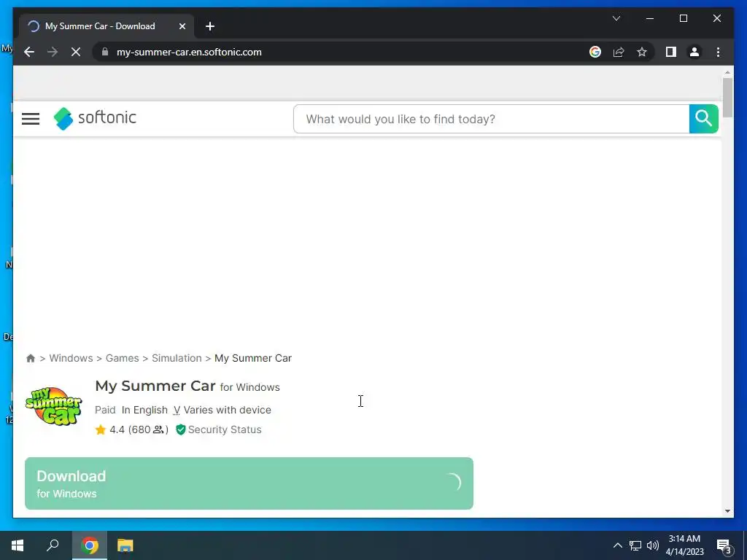Click the scrollbar up arrow
747x560 pixels.
727,72
